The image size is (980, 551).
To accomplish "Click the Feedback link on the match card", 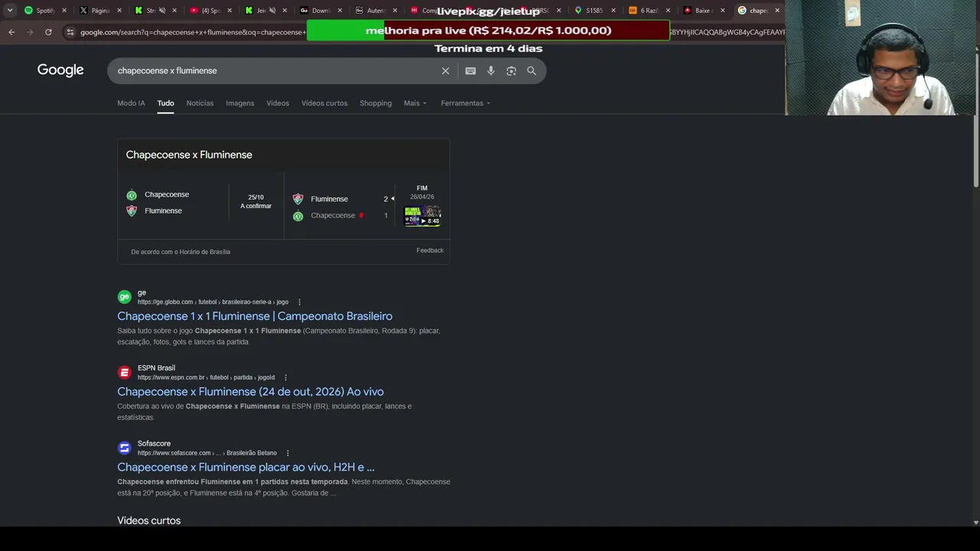I will (430, 250).
